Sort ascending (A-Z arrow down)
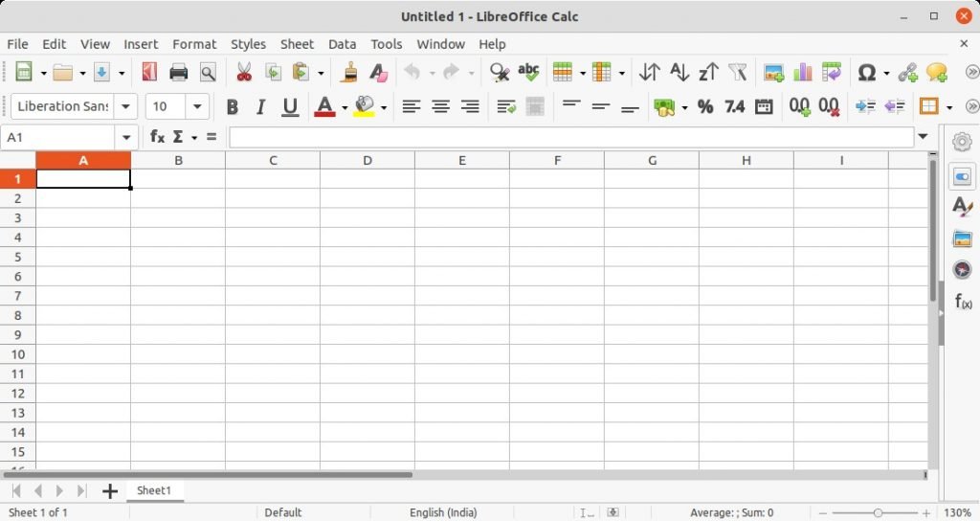Image resolution: width=980 pixels, height=521 pixels. (679, 72)
